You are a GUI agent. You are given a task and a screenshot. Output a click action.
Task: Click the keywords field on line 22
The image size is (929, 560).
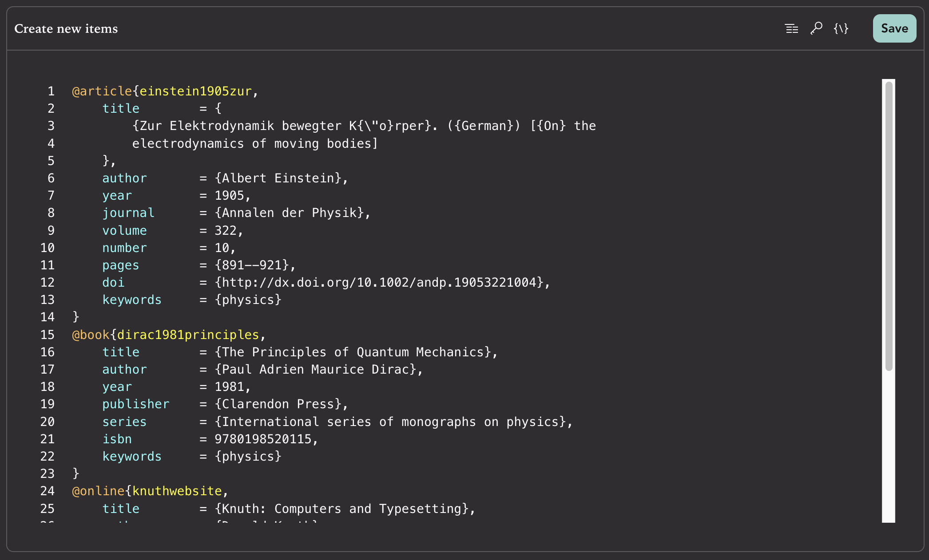pyautogui.click(x=132, y=456)
